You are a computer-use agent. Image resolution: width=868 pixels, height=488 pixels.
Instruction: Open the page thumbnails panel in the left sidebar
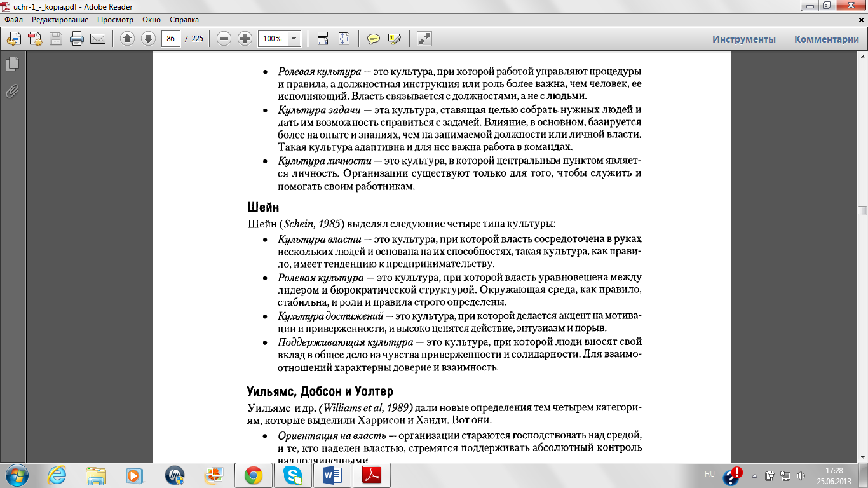(x=12, y=64)
